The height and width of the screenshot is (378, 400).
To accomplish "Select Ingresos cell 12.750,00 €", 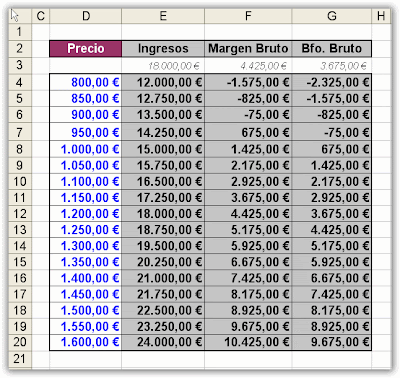I will [x=163, y=98].
